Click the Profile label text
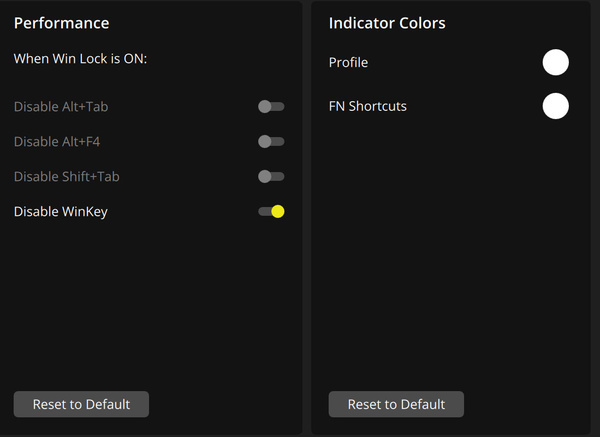Viewport: 600px width, 437px height. pyautogui.click(x=348, y=62)
